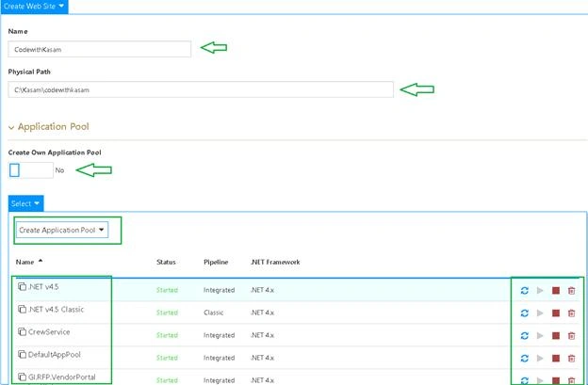Click Started status of CrewService
588x385 pixels.
167,335
